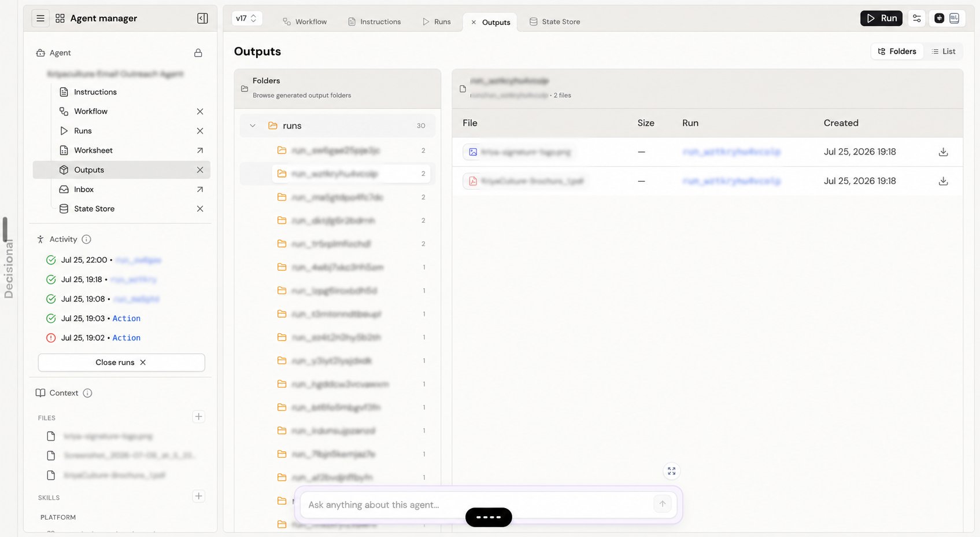Select the runs folder row

click(338, 126)
